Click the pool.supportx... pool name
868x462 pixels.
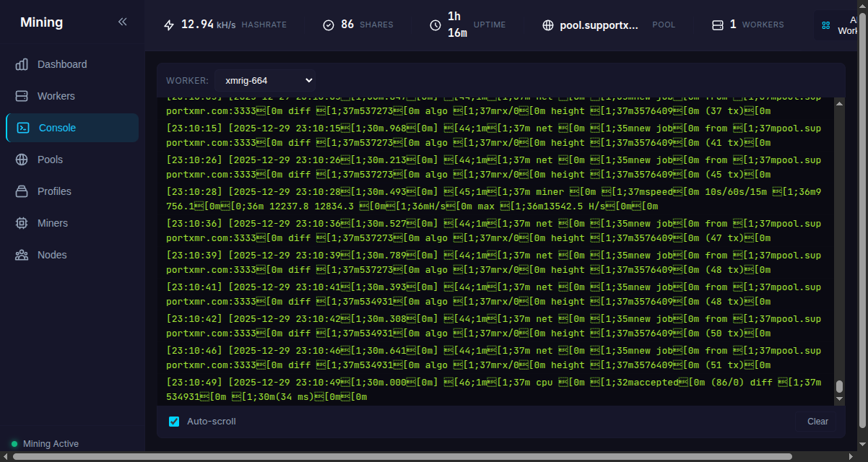click(x=599, y=25)
